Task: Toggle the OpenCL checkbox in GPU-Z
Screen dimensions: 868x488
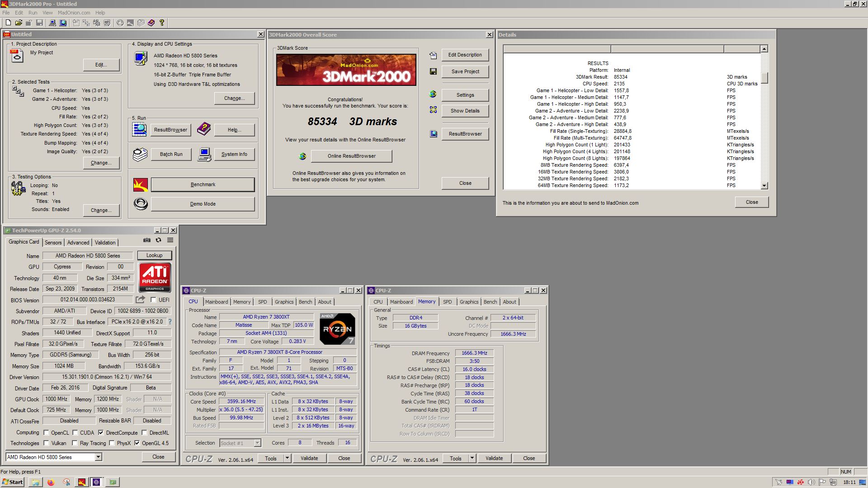Action: (x=46, y=432)
